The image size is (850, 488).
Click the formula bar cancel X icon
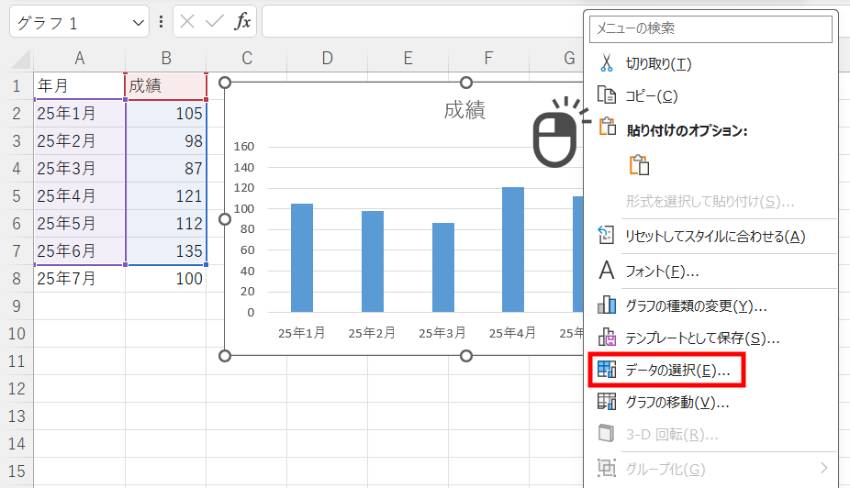187,22
